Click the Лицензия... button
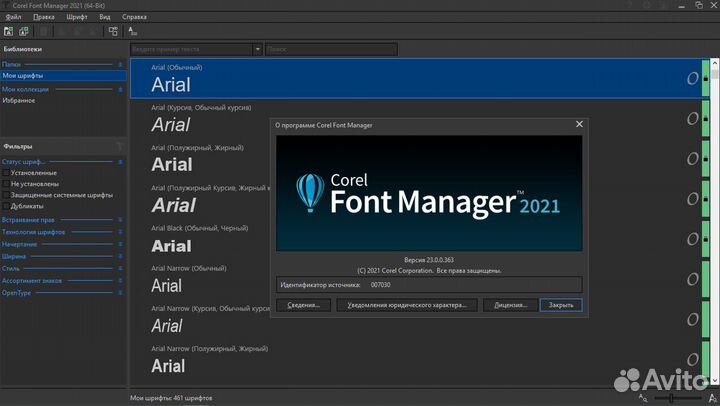This screenshot has width=720, height=406. pyautogui.click(x=510, y=305)
